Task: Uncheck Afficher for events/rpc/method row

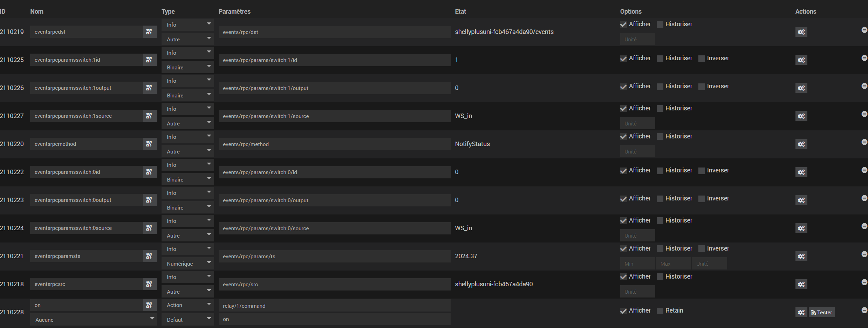Action: coord(623,137)
